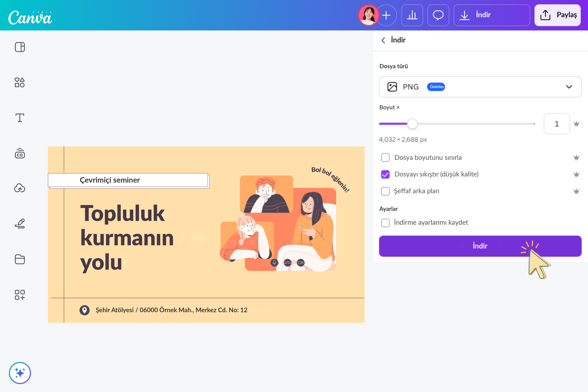The height and width of the screenshot is (392, 588).
Task: Open the Elements shapes sidebar icon
Action: pyautogui.click(x=20, y=82)
